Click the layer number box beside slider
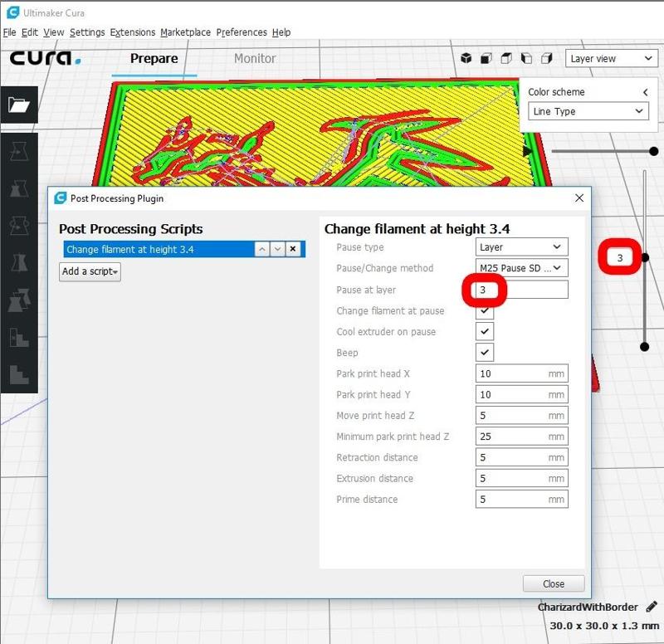The height and width of the screenshot is (644, 664). click(x=619, y=257)
